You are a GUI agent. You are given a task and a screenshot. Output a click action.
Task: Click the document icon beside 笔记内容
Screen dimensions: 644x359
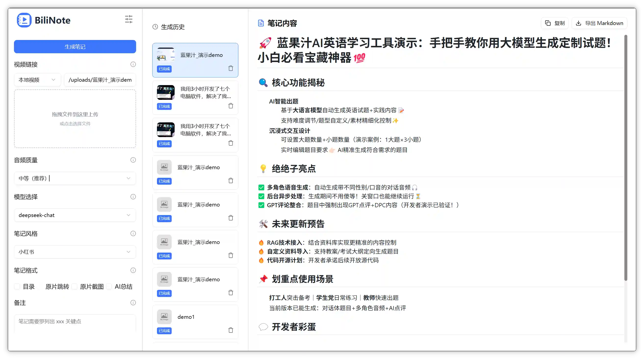coord(261,23)
